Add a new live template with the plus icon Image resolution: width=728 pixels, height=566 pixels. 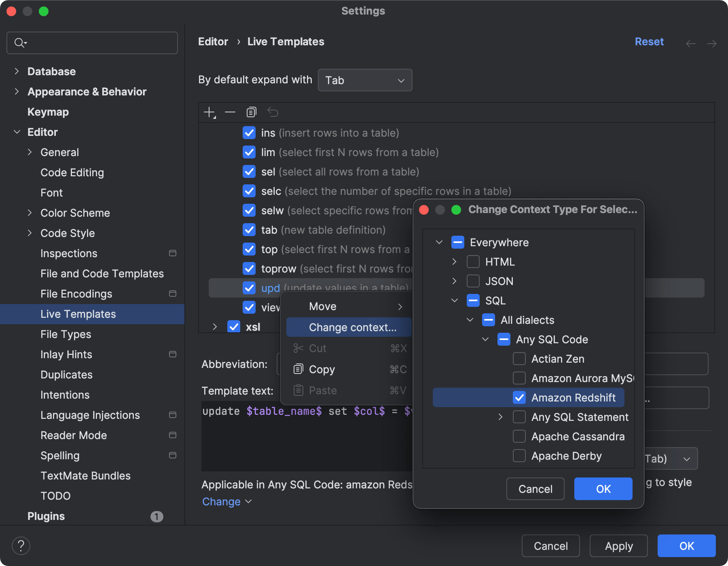[209, 112]
